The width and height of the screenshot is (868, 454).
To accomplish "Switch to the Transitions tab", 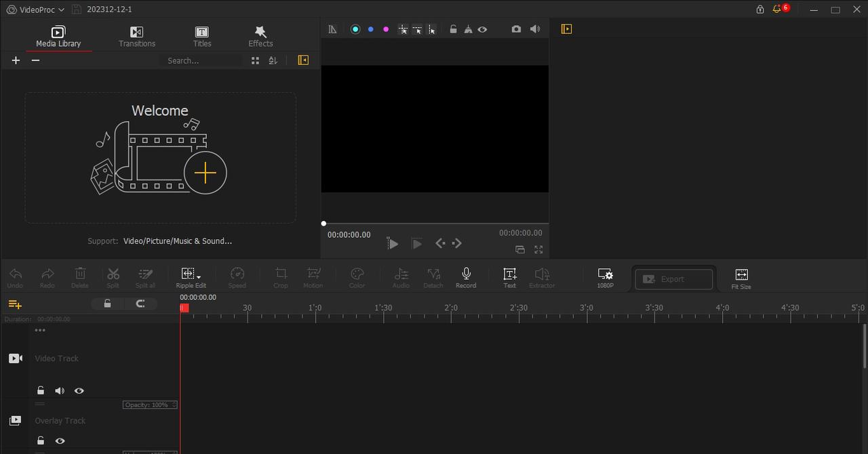I will [137, 37].
